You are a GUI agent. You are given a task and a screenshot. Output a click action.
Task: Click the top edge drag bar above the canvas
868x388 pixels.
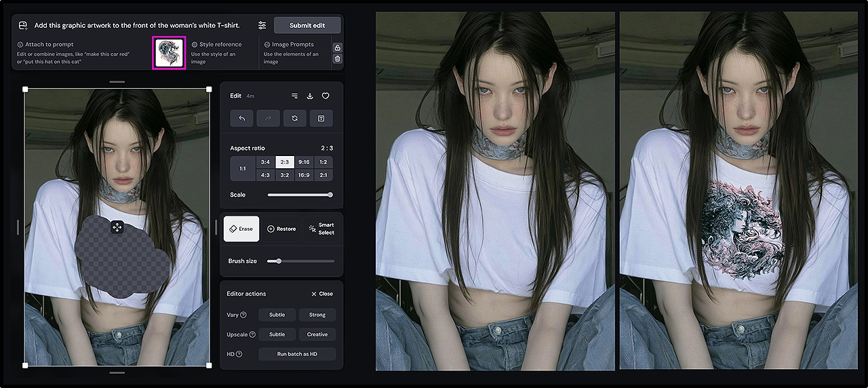point(117,82)
